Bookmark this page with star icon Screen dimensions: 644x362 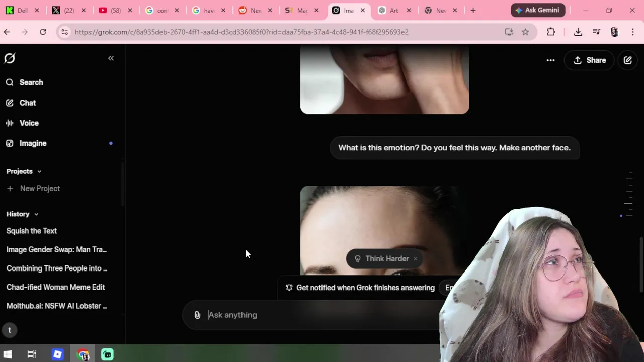pos(525,32)
